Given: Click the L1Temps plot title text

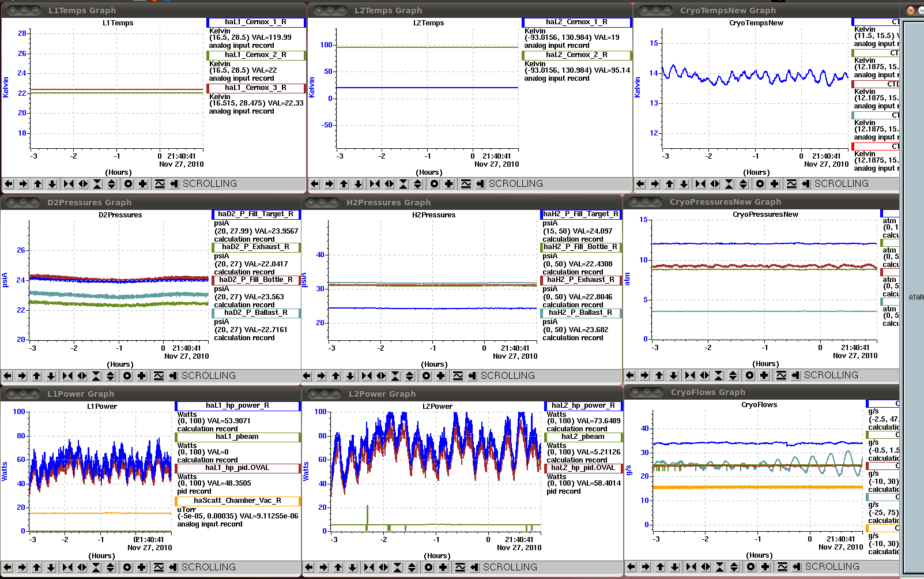Looking at the screenshot, I should (x=118, y=23).
